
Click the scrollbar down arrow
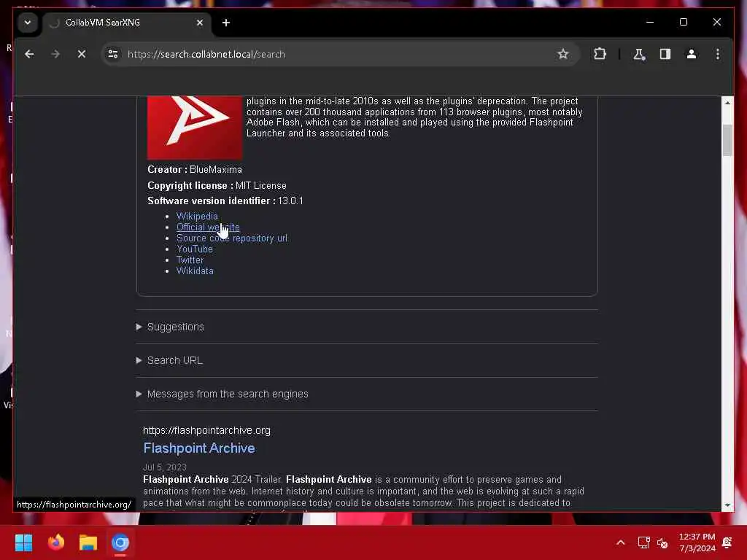tap(727, 505)
